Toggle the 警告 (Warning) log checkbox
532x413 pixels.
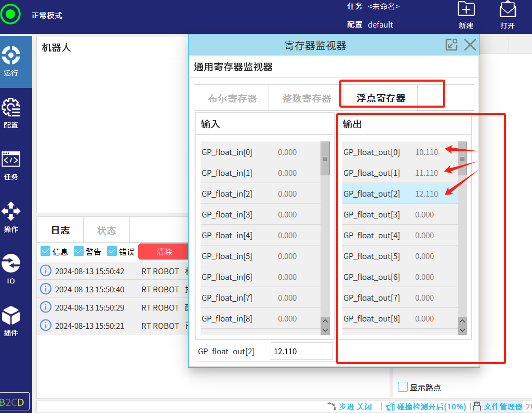(x=79, y=251)
